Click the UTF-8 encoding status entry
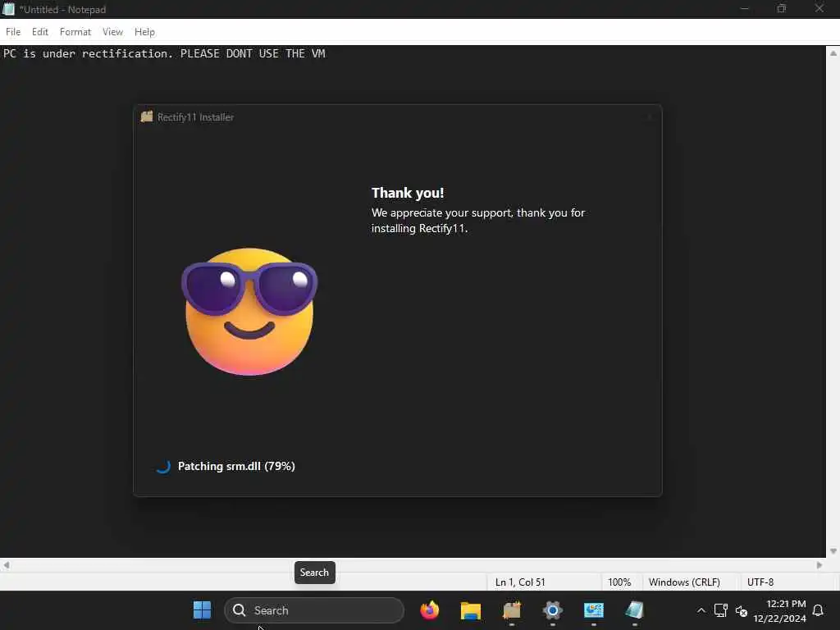The image size is (840, 630). [760, 582]
